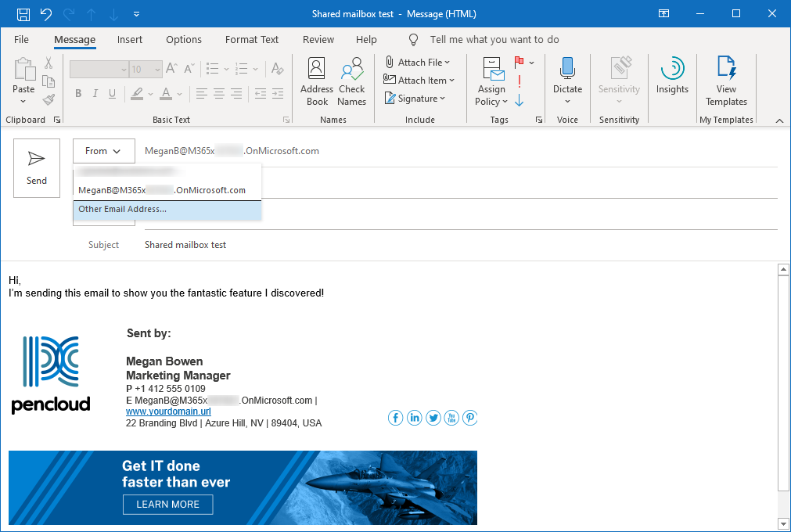Screen dimensions: 791x532
Task: Switch to the Insert tab
Action: tap(130, 40)
